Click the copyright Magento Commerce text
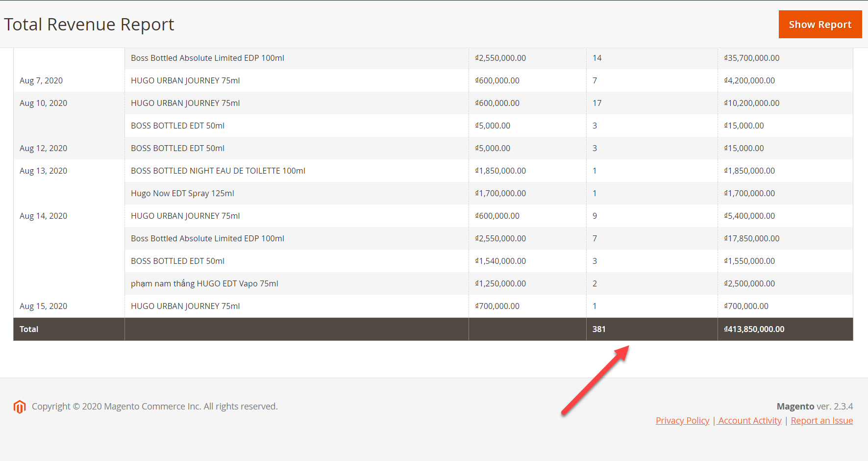This screenshot has width=868, height=461. (155, 407)
